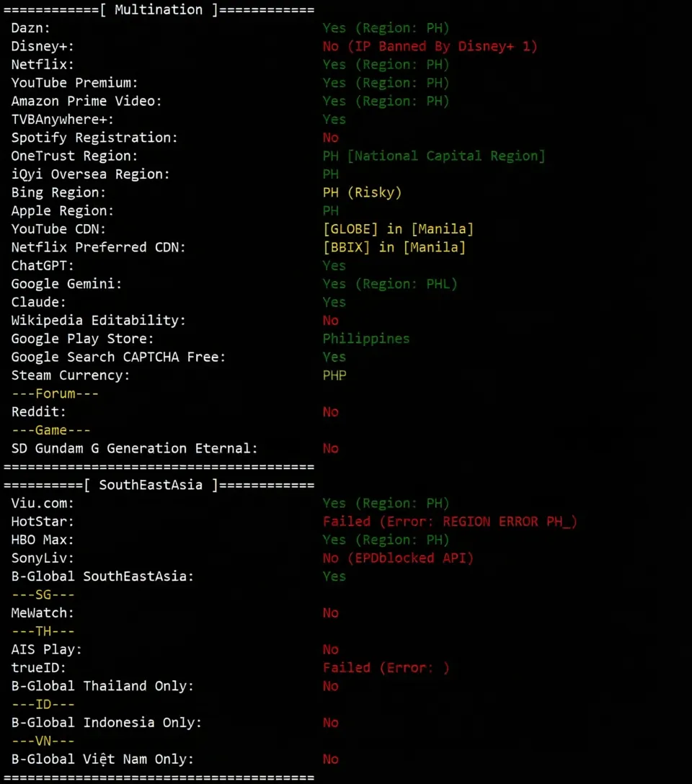Click the Netflix Preferred CDN BBIX value
This screenshot has width=692, height=784.
tap(394, 247)
